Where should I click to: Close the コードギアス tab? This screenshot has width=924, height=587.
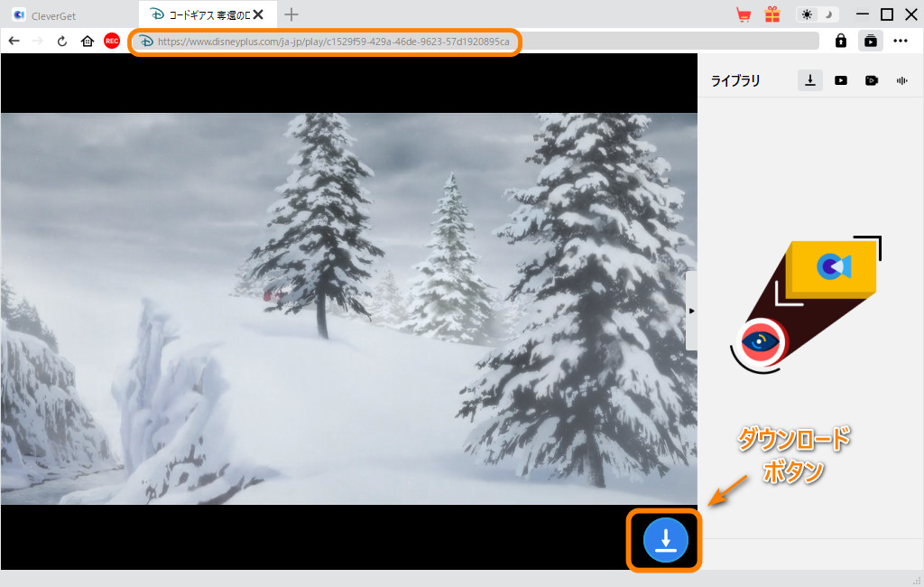[258, 14]
